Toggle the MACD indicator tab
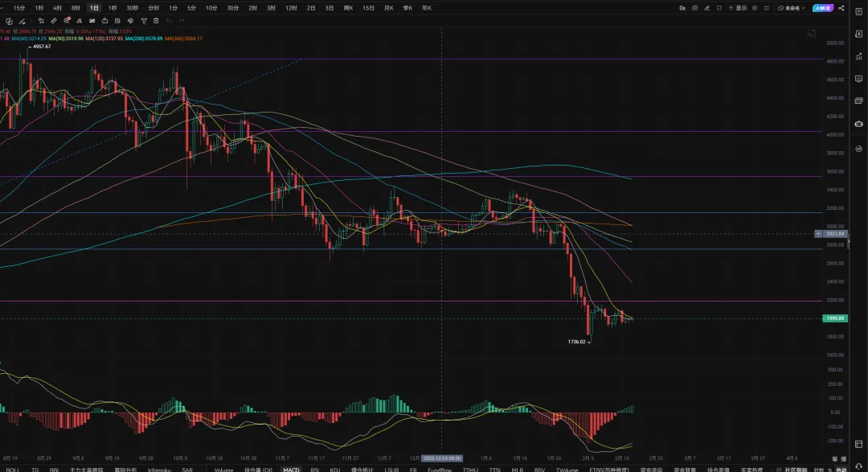 pyautogui.click(x=291, y=469)
